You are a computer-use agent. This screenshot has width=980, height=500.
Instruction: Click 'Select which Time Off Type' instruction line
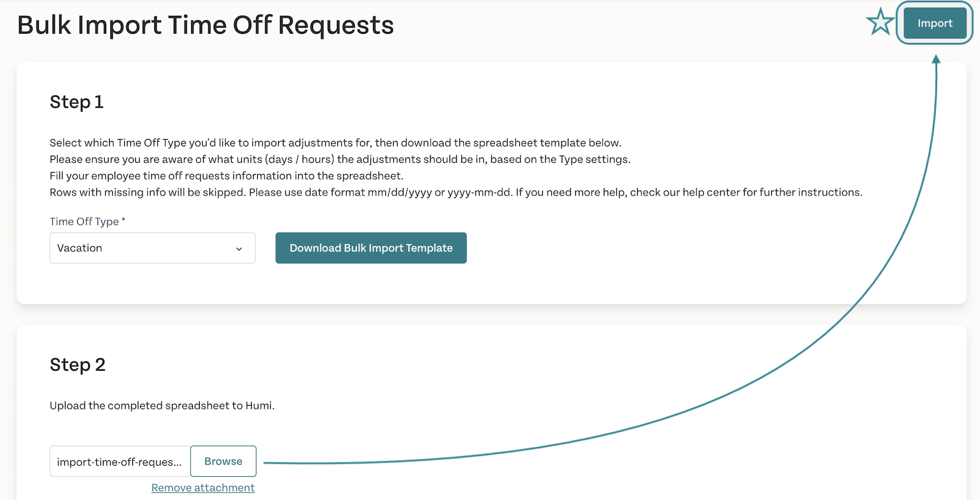336,143
